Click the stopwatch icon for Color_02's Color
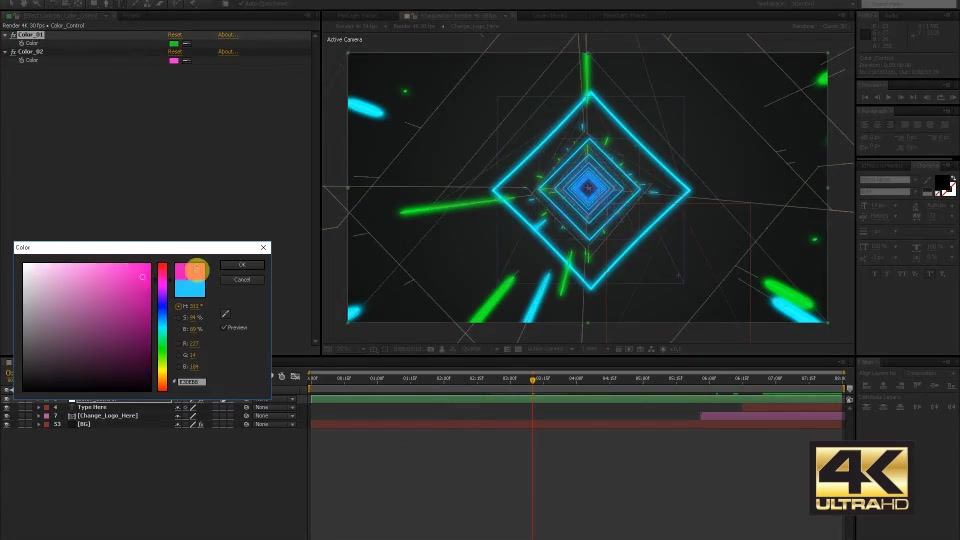Image resolution: width=960 pixels, height=540 pixels. click(21, 60)
